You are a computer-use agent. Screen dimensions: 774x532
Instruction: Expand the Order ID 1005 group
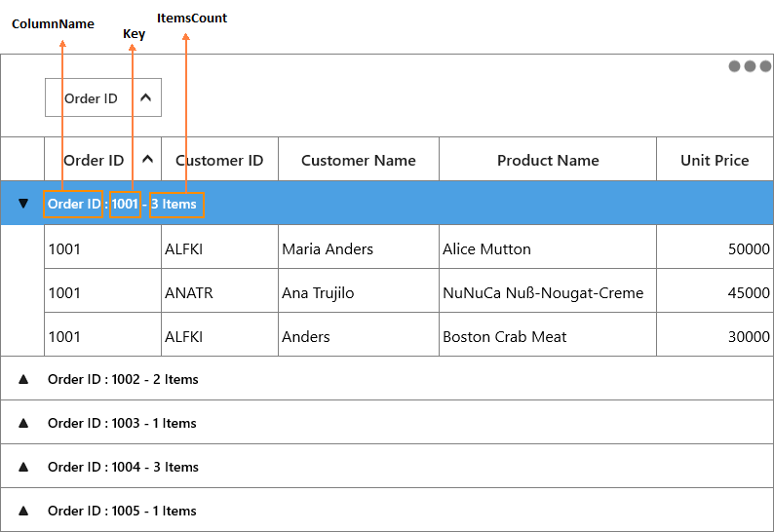click(x=23, y=511)
